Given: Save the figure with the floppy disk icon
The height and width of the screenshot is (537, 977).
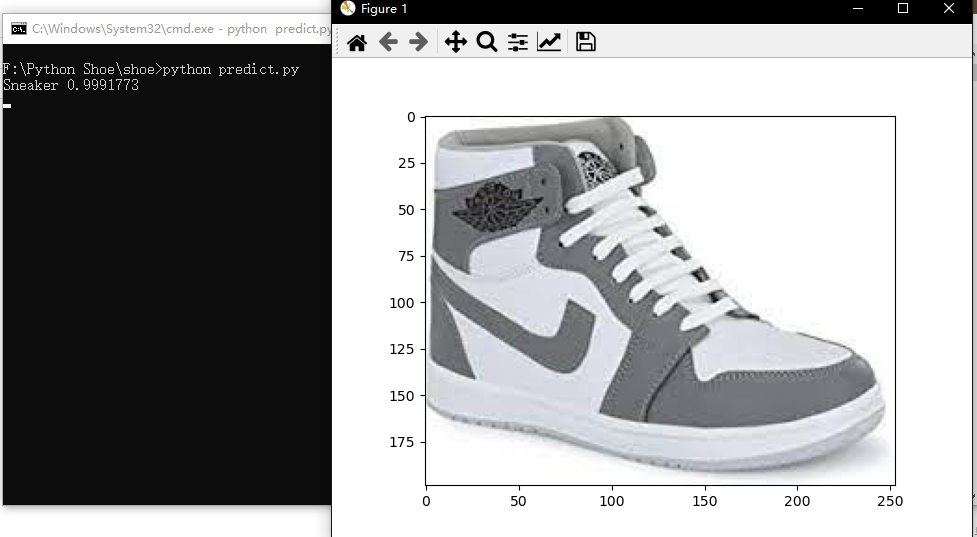Looking at the screenshot, I should click(x=586, y=42).
